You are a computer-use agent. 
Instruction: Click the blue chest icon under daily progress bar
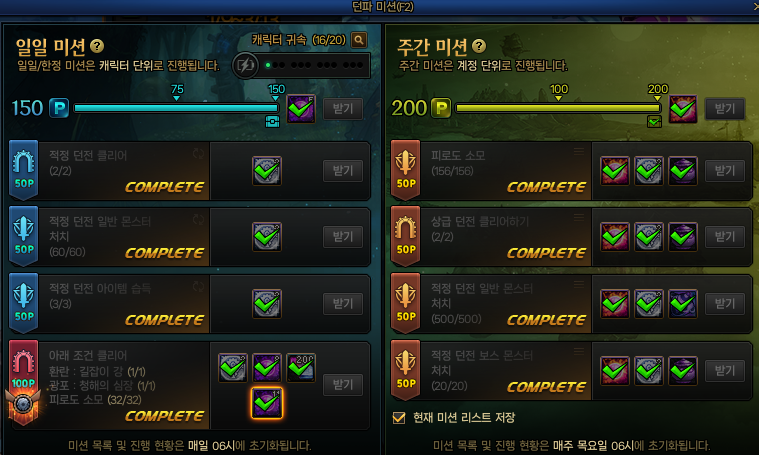click(x=273, y=121)
